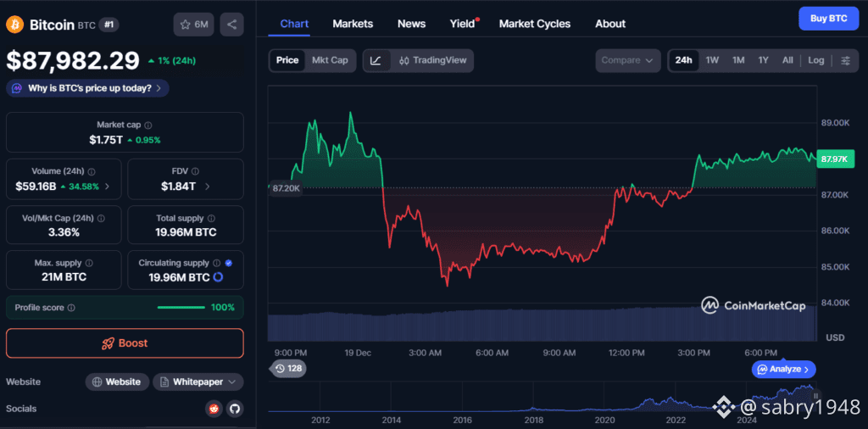Expand the Compare dropdown
Image resolution: width=868 pixels, height=429 pixels.
click(x=628, y=60)
